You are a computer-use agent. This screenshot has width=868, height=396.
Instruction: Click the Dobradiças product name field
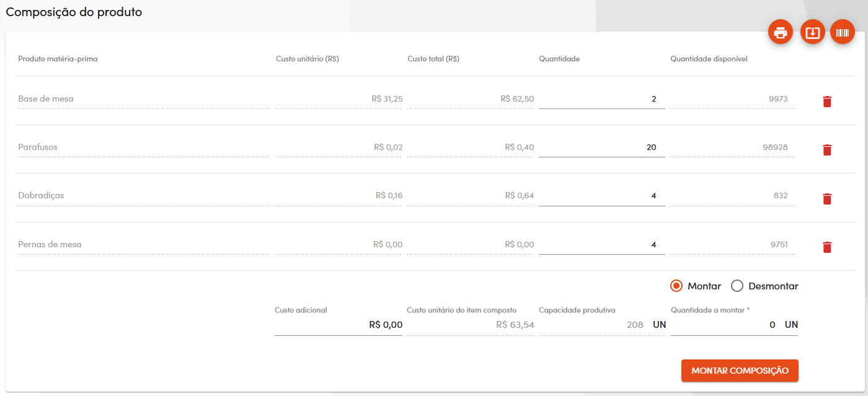click(143, 196)
